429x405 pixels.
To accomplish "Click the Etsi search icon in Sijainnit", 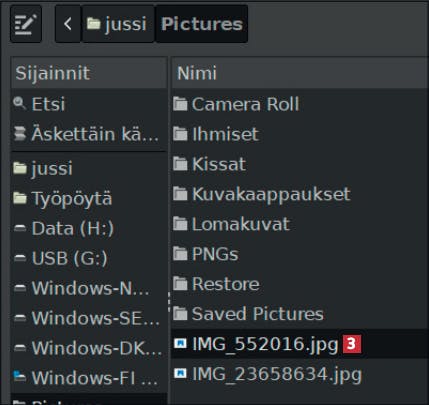I will [x=19, y=104].
